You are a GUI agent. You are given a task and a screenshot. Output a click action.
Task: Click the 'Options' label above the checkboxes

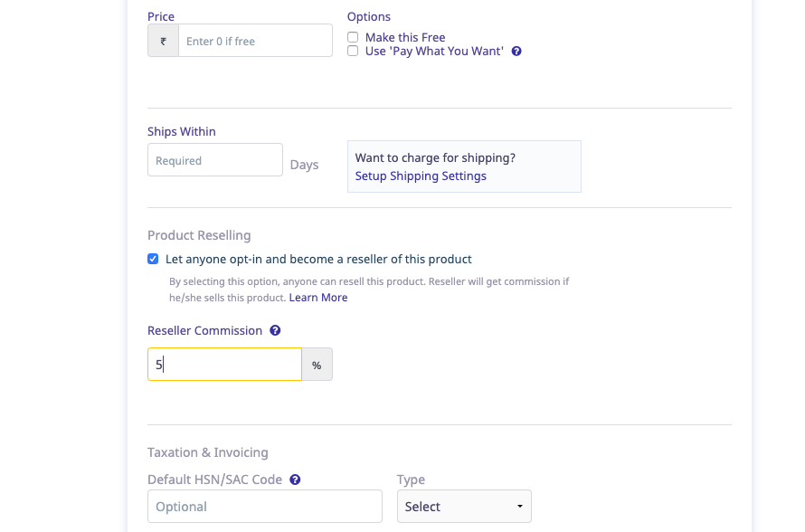coord(369,16)
